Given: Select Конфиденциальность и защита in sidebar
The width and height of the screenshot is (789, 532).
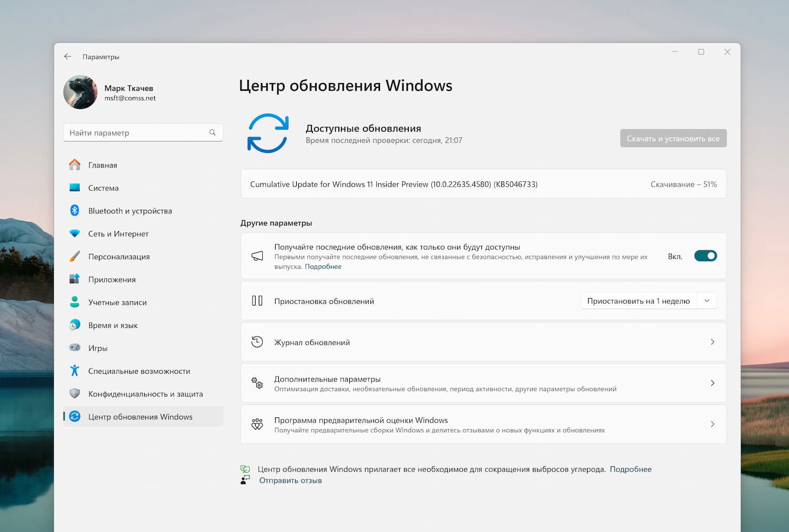Looking at the screenshot, I should (143, 394).
